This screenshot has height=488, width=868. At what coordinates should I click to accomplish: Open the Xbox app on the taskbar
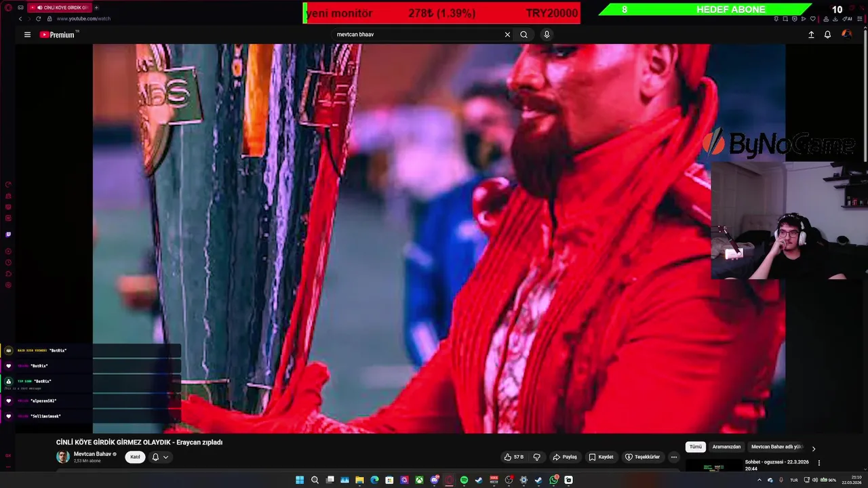pos(419,480)
